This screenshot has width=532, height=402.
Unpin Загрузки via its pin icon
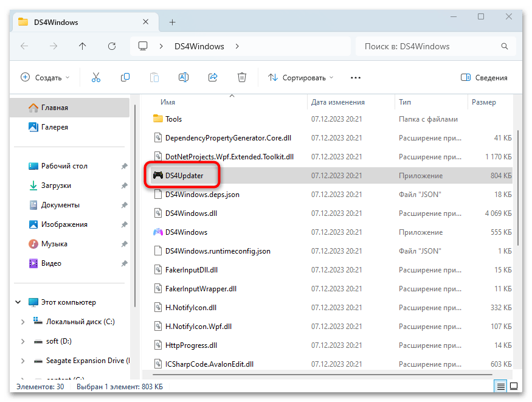[x=124, y=185]
